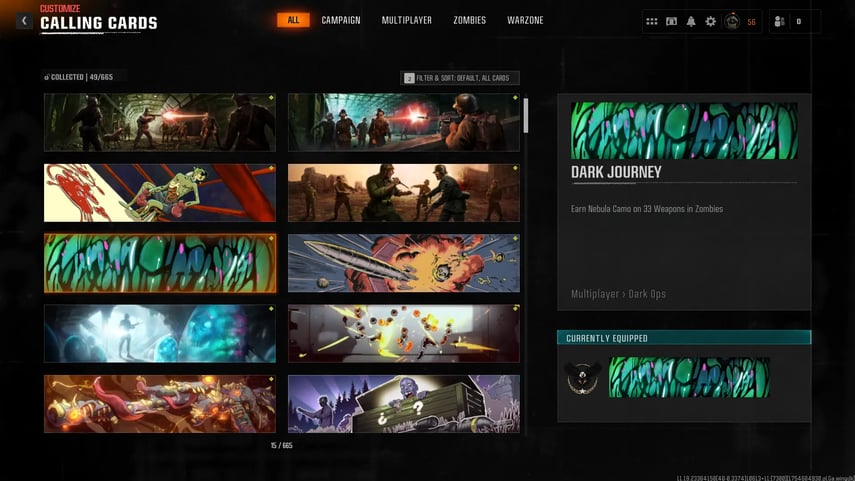
Task: Open the grid menu icon
Action: 652,21
